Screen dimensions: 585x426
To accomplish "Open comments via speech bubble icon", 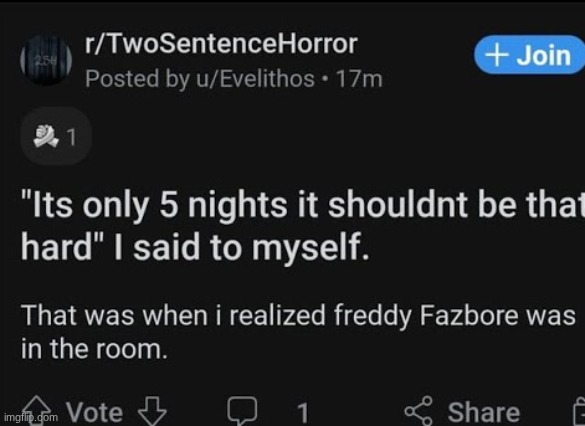I will [x=243, y=411].
